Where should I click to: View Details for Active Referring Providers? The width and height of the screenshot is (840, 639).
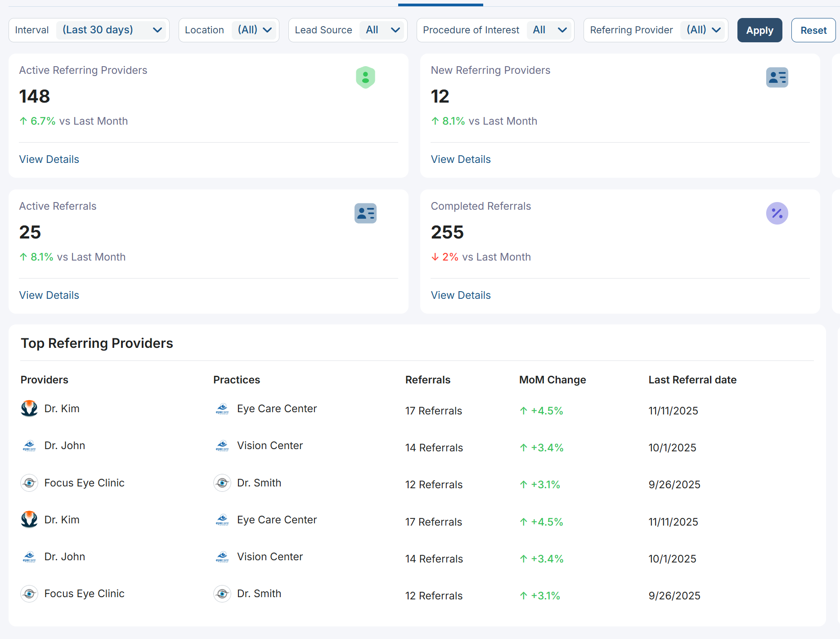tap(49, 159)
